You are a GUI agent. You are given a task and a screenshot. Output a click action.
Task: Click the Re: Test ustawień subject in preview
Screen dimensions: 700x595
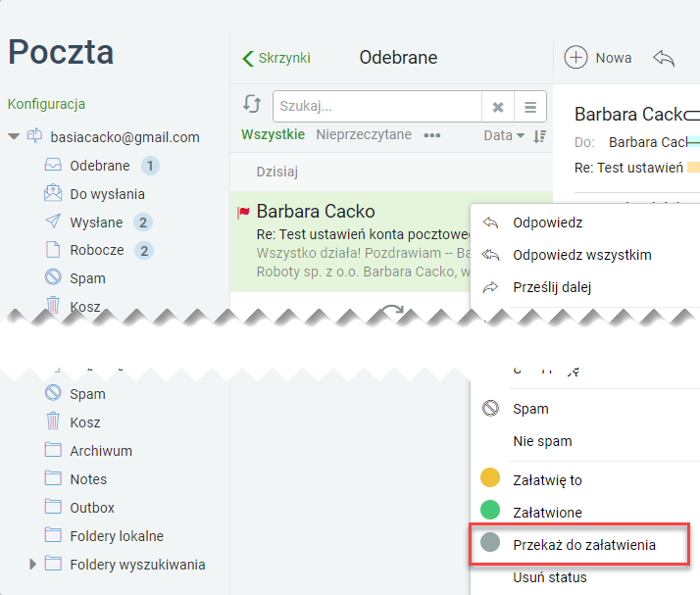click(x=628, y=168)
